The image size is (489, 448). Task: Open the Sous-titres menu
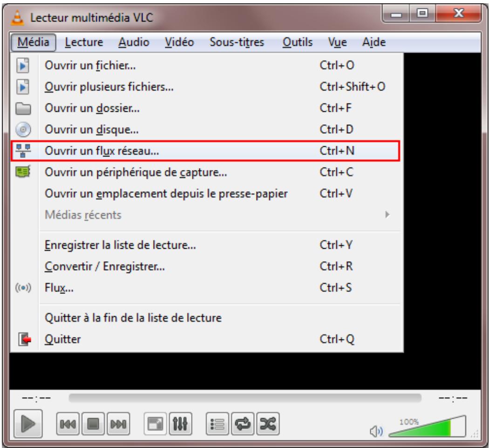point(237,42)
